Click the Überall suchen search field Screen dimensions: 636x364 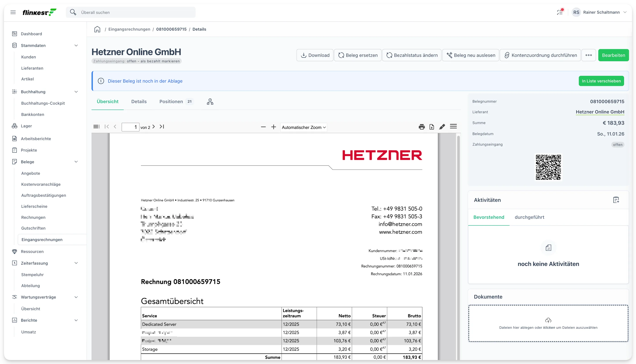(131, 12)
